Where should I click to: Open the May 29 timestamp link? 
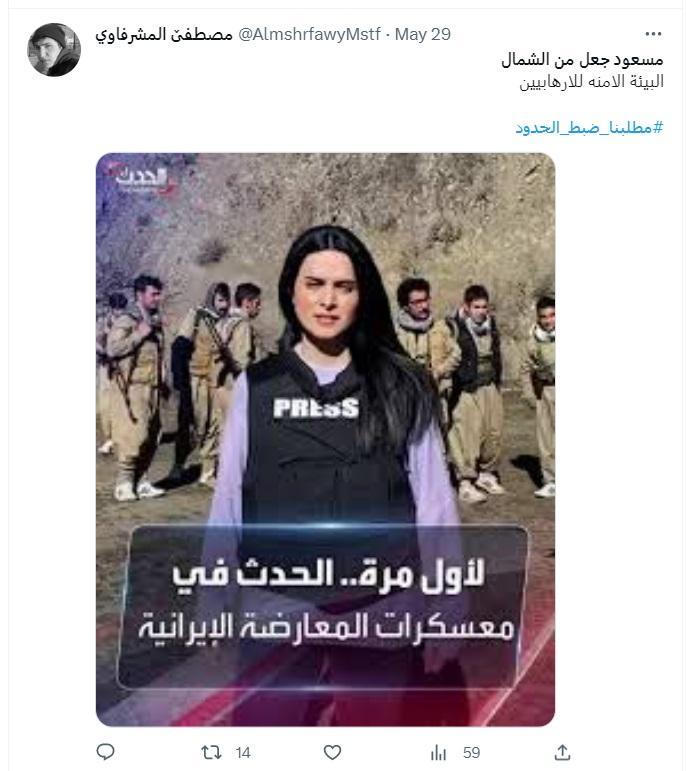(423, 34)
